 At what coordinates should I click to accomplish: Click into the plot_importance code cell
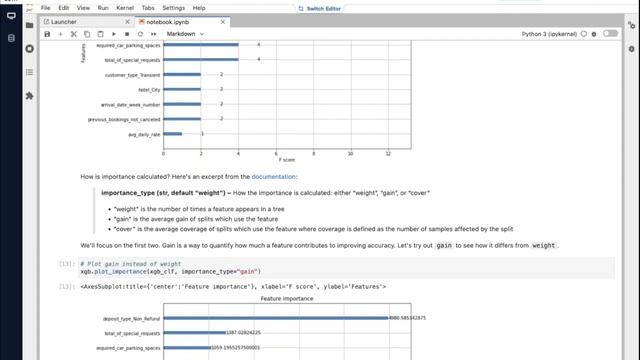(x=346, y=268)
